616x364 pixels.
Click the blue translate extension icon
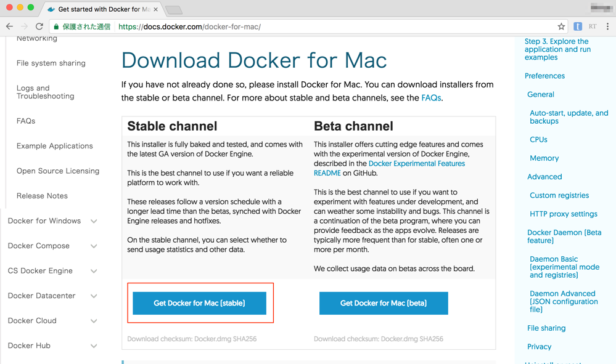pyautogui.click(x=578, y=26)
